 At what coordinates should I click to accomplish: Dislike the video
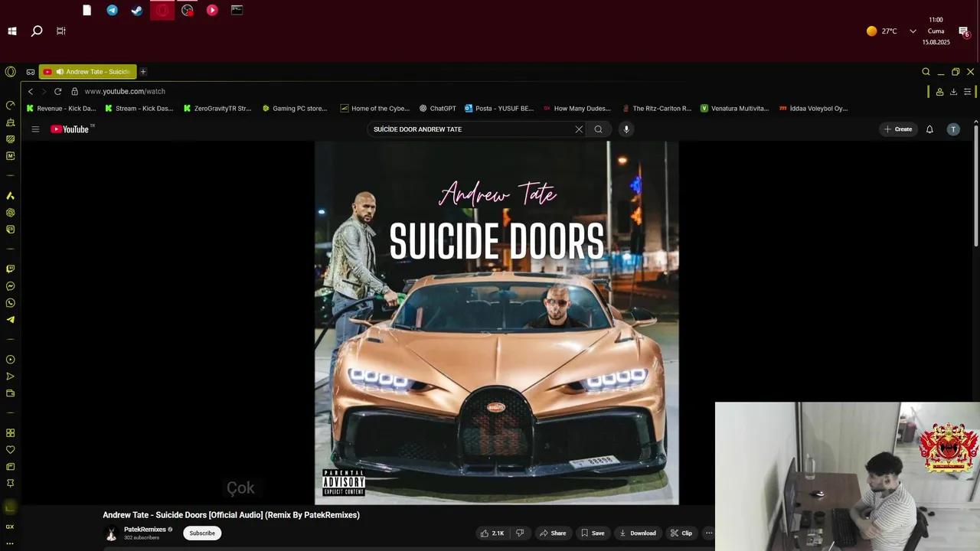pyautogui.click(x=520, y=533)
